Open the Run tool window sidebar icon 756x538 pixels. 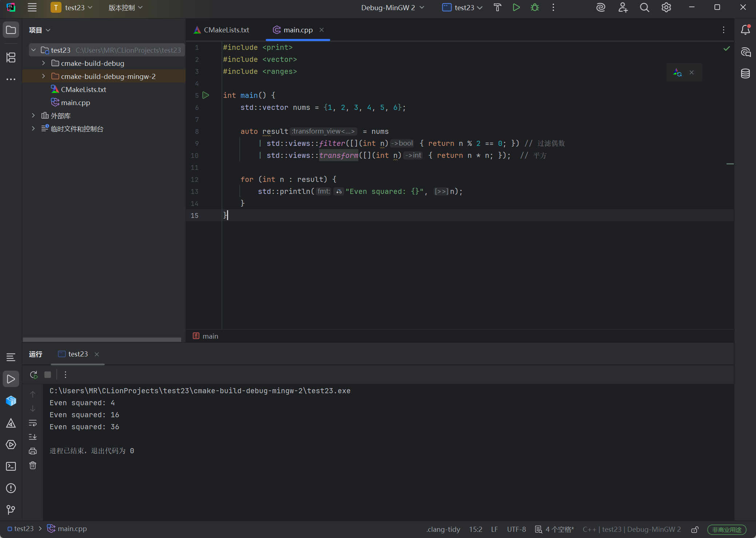11,379
